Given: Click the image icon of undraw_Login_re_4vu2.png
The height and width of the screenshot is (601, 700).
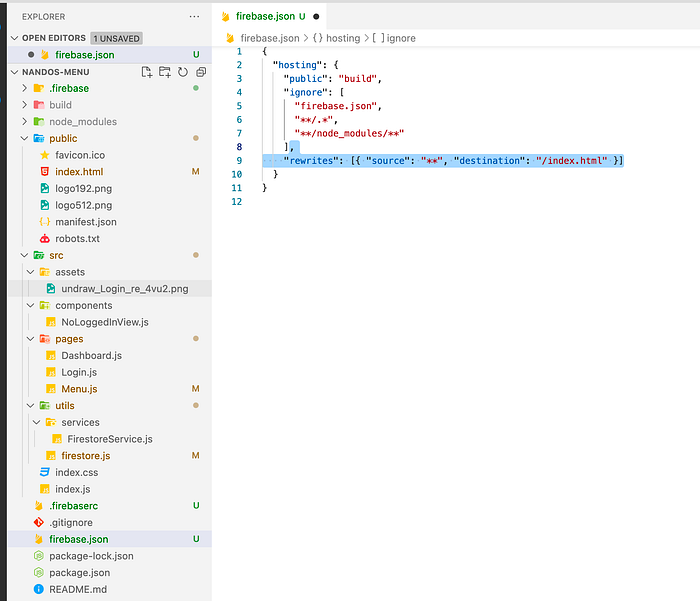Looking at the screenshot, I should [x=51, y=288].
